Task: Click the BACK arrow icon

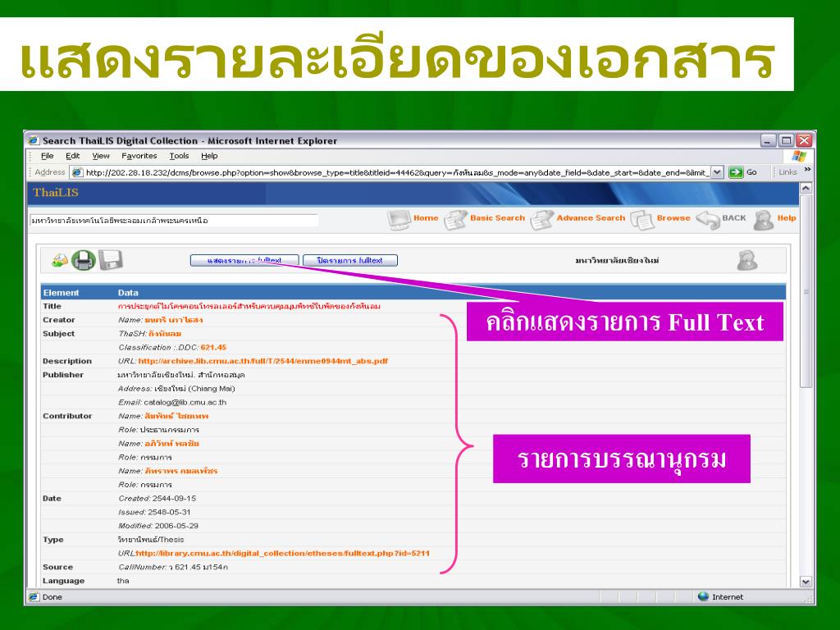Action: click(x=708, y=220)
